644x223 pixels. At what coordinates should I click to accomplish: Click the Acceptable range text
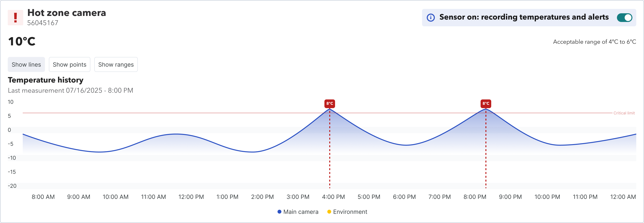click(x=594, y=42)
